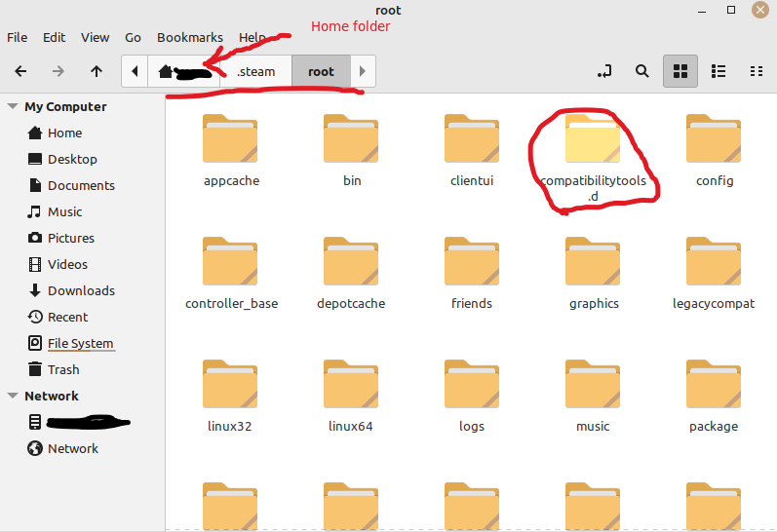Select the redacted network server entry
This screenshot has height=532, width=777.
[x=79, y=422]
